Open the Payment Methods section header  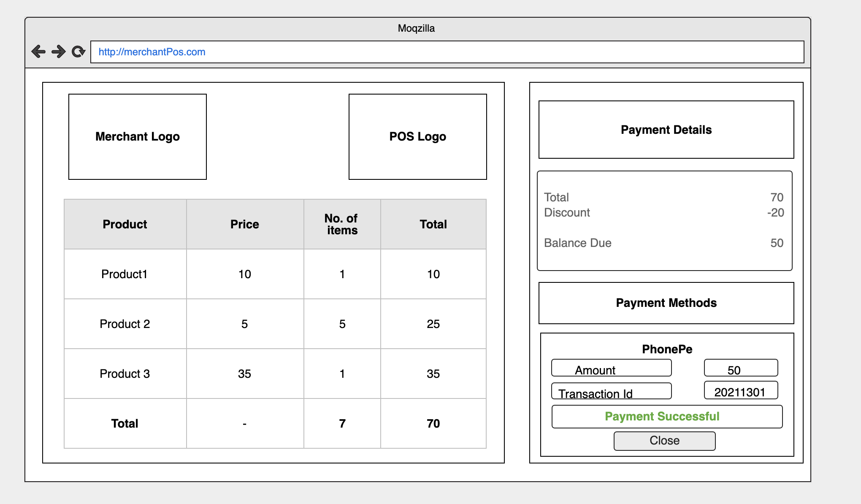[666, 303]
